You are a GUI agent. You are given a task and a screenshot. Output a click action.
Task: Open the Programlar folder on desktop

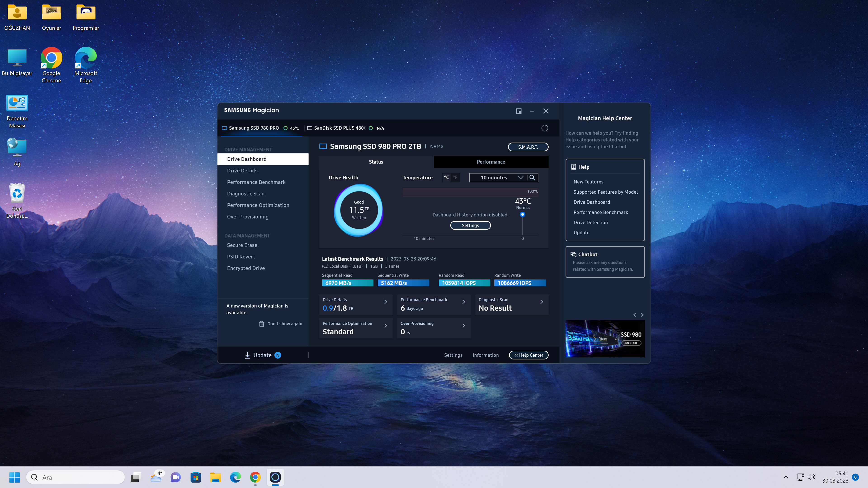click(x=86, y=18)
